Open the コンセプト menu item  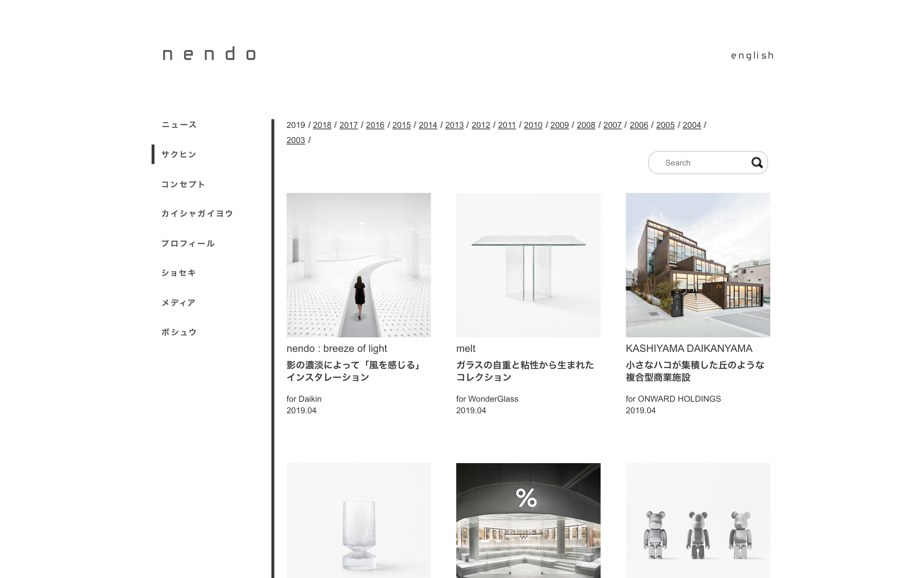tap(183, 184)
